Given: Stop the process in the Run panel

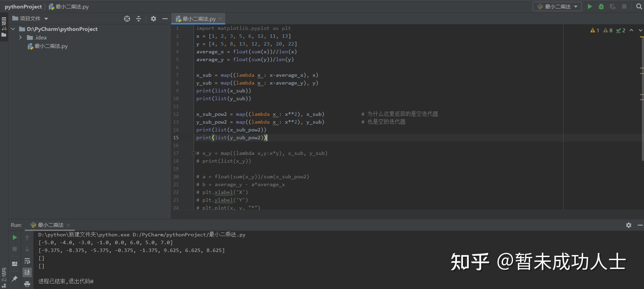Looking at the screenshot, I should click(15, 249).
